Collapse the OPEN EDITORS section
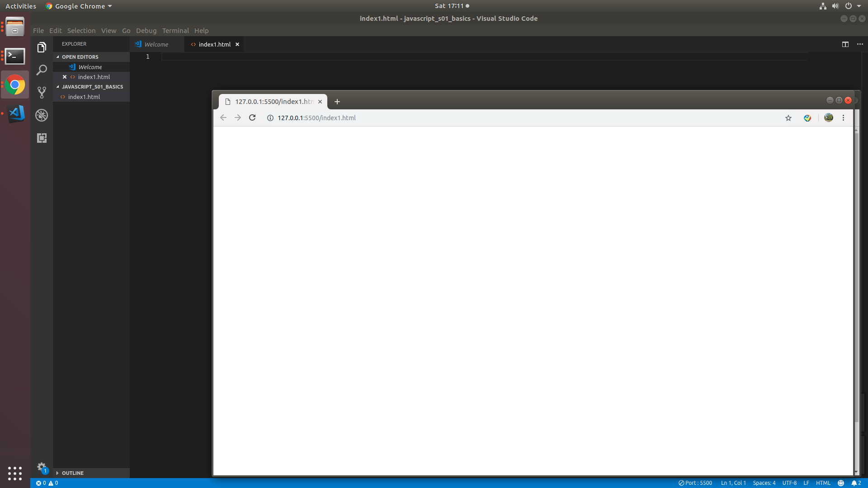This screenshot has height=488, width=868. click(x=58, y=56)
